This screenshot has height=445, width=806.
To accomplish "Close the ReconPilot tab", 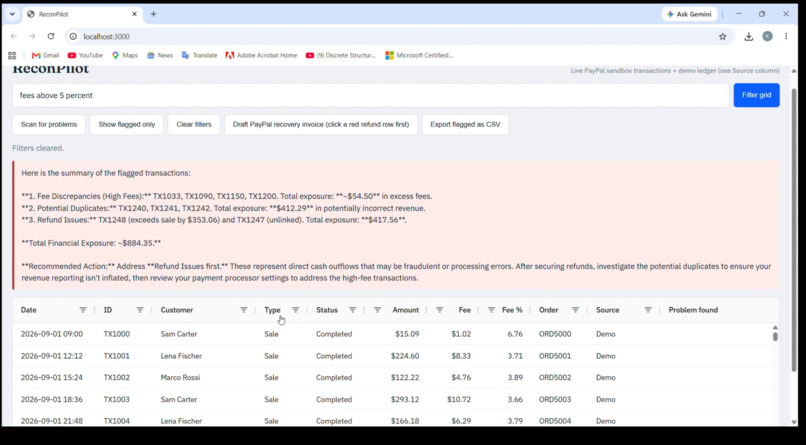I will pos(134,14).
